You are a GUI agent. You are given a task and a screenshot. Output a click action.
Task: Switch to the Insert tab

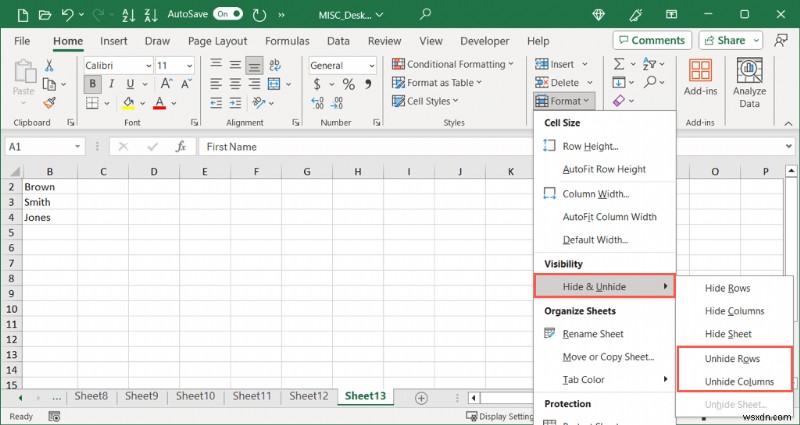click(x=113, y=41)
